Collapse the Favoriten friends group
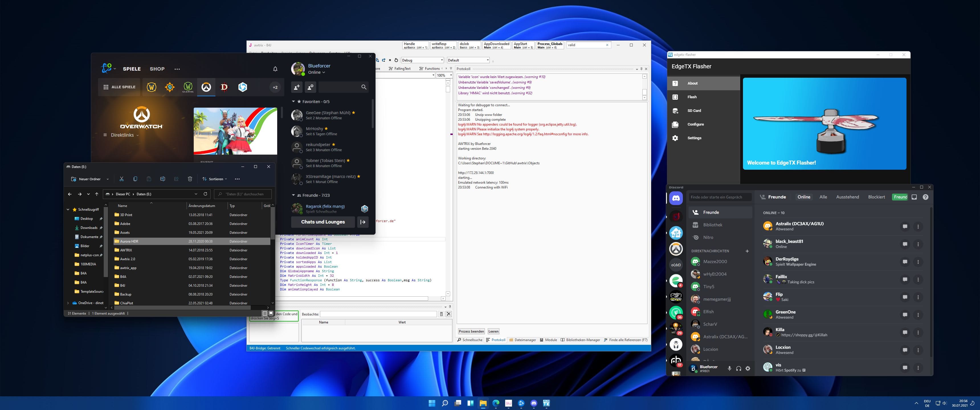The width and height of the screenshot is (980, 410). (x=293, y=102)
